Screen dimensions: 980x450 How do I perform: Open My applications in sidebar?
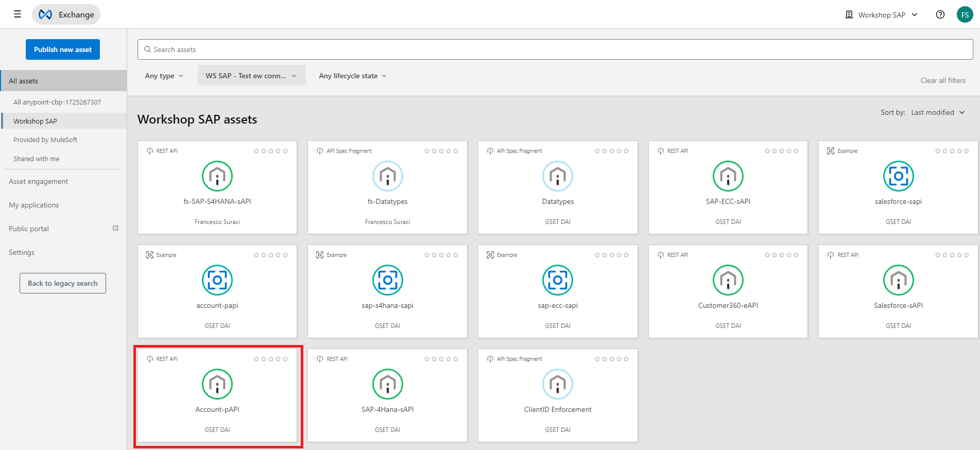(x=33, y=205)
